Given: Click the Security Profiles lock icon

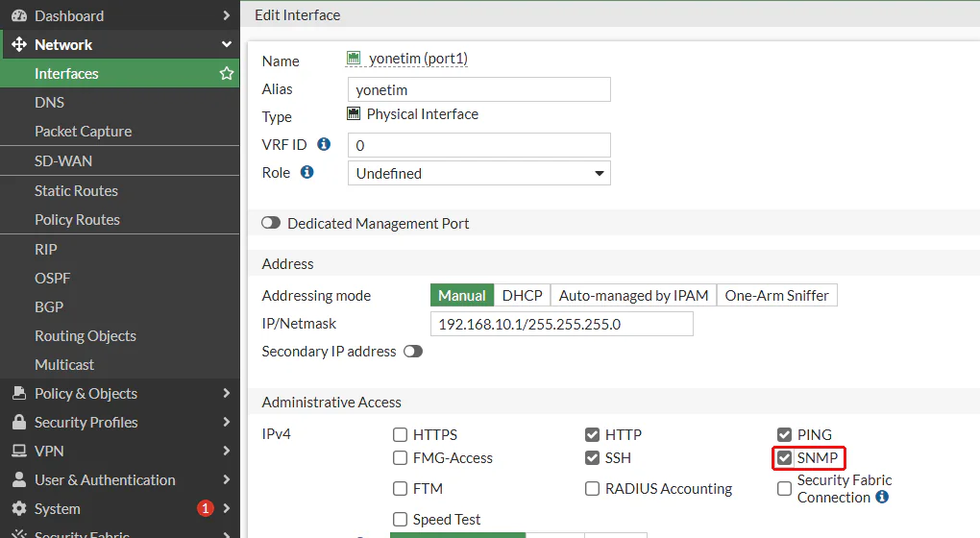Looking at the screenshot, I should [x=19, y=422].
